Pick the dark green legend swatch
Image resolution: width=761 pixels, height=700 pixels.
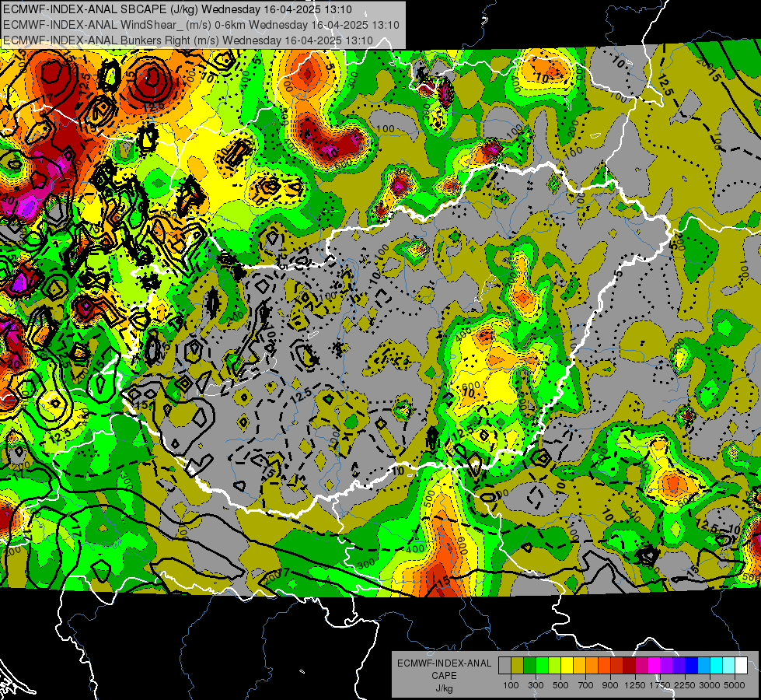529,665
